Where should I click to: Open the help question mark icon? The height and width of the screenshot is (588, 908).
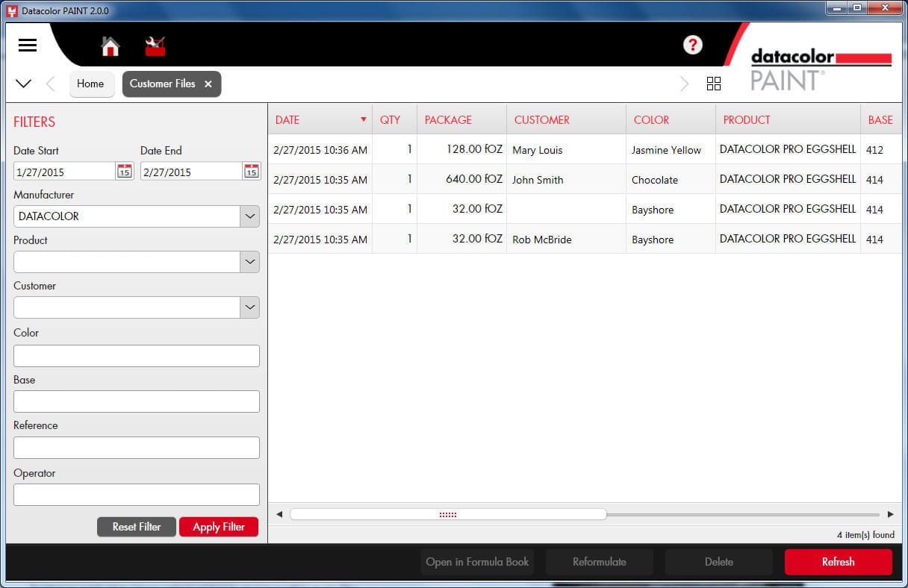(x=693, y=45)
